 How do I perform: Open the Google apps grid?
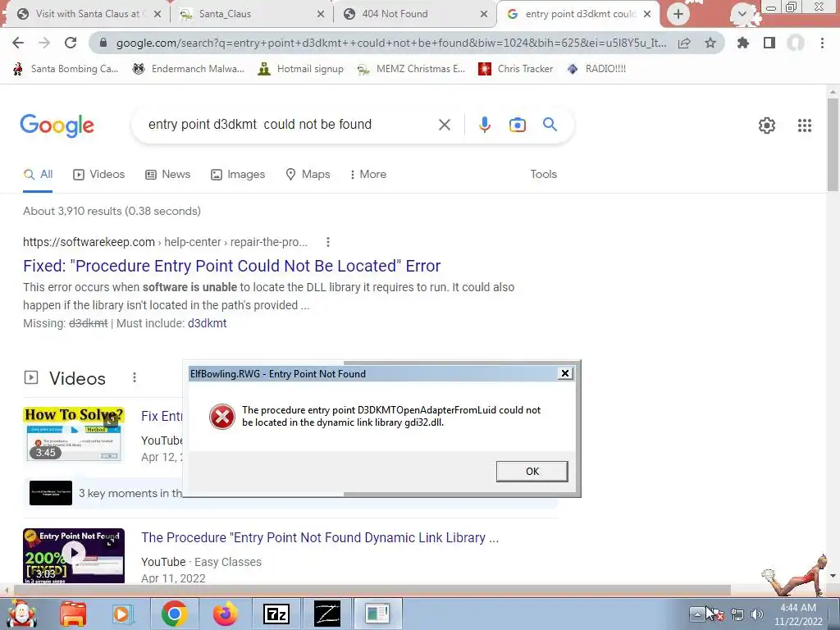pos(805,126)
